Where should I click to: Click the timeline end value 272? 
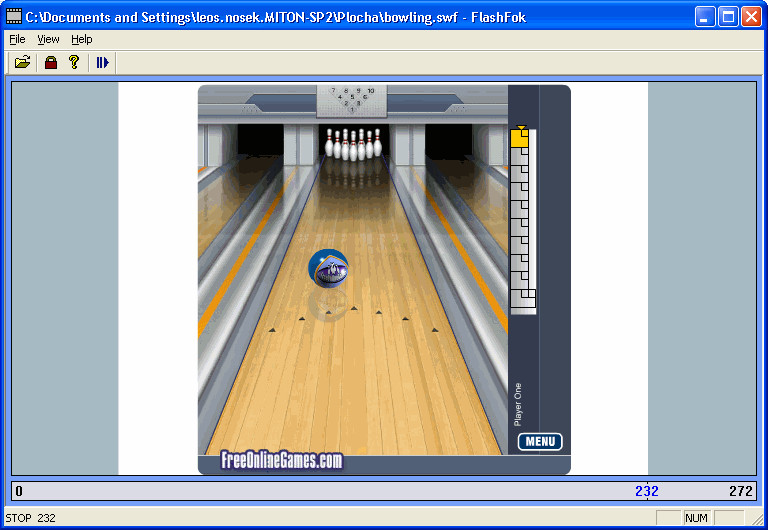[x=741, y=491]
